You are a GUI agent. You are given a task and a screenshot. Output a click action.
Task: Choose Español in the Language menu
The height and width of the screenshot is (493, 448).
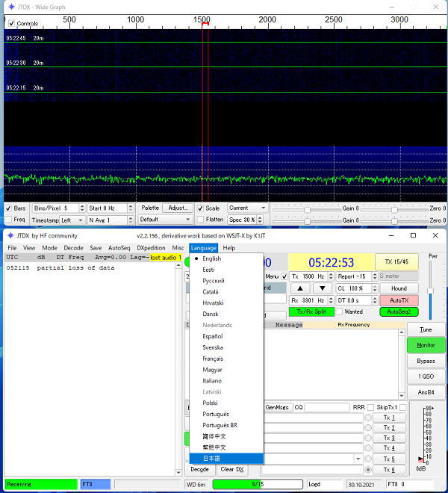[213, 336]
